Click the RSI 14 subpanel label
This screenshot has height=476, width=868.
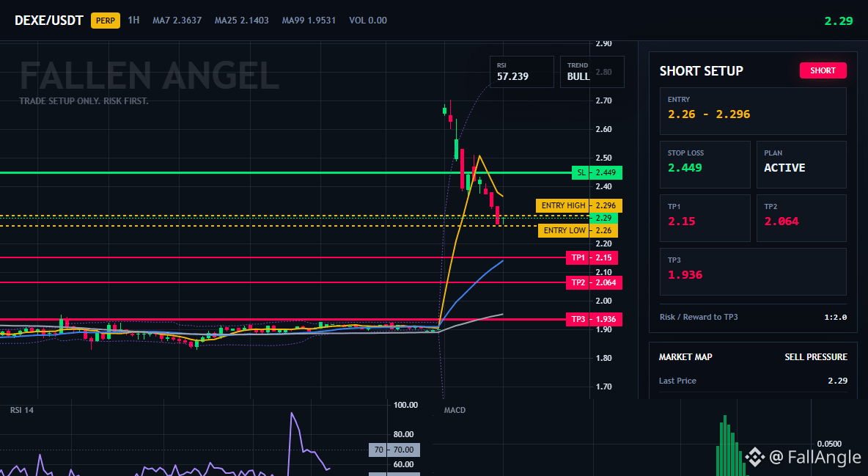coord(21,410)
